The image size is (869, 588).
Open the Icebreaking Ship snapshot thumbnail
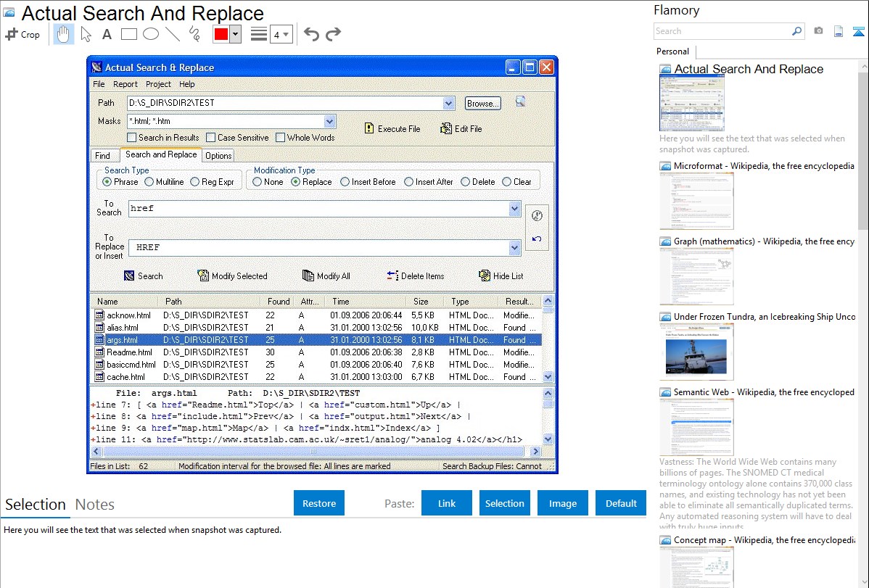(x=696, y=352)
